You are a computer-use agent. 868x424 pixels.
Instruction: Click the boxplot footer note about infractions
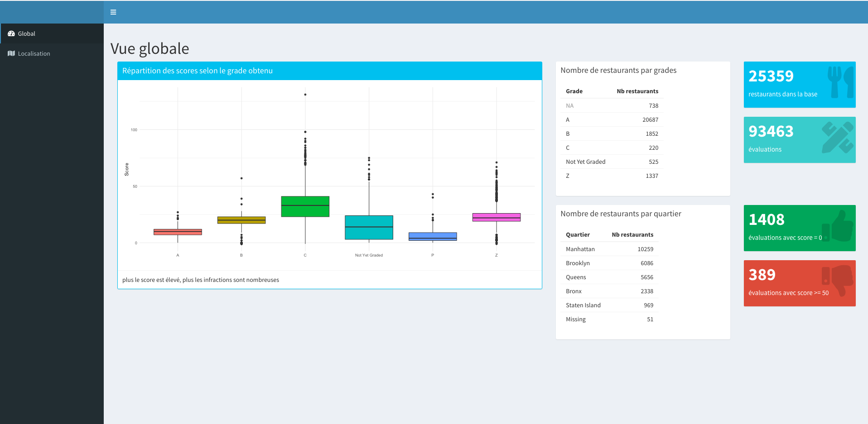201,280
